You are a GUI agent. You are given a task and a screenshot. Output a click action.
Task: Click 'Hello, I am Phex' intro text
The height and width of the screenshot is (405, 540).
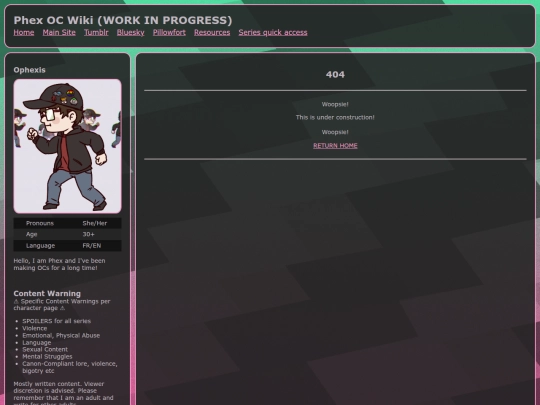pos(59,264)
